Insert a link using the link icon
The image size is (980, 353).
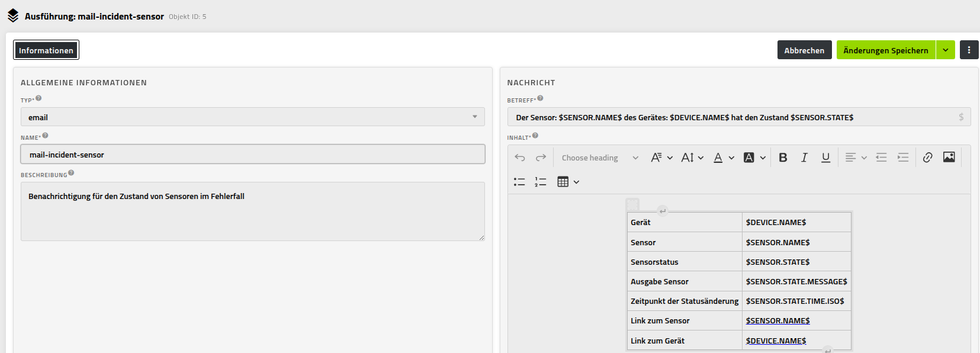pos(927,158)
